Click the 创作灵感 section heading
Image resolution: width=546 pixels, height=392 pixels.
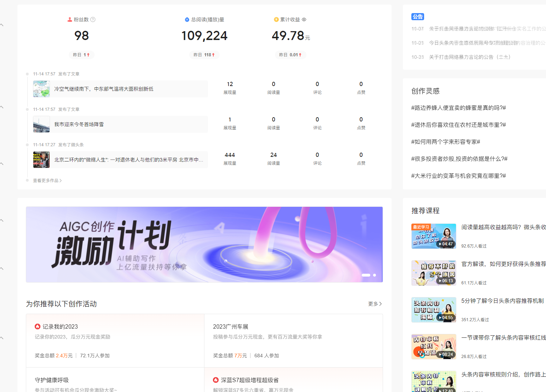point(426,91)
